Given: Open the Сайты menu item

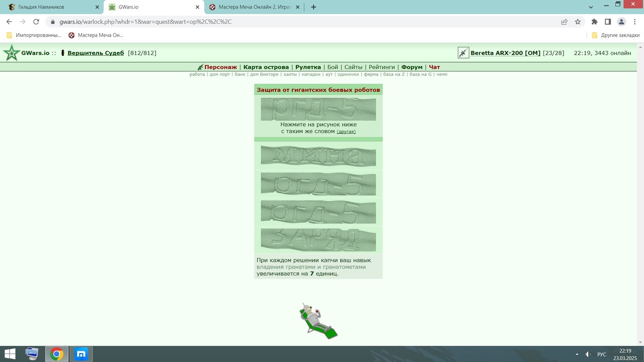Looking at the screenshot, I should click(x=353, y=67).
